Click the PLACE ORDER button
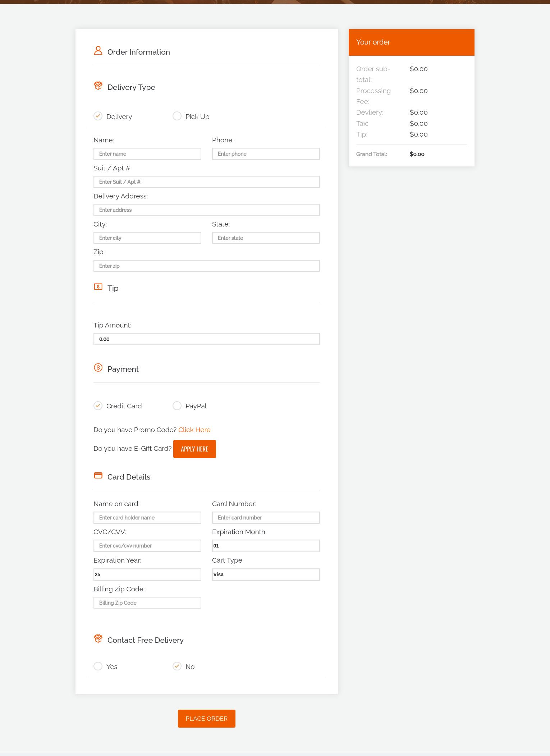Image resolution: width=550 pixels, height=756 pixels. point(207,719)
